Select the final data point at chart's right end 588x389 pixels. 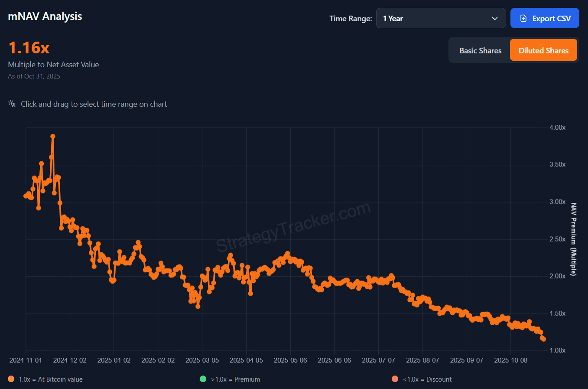[x=543, y=339]
